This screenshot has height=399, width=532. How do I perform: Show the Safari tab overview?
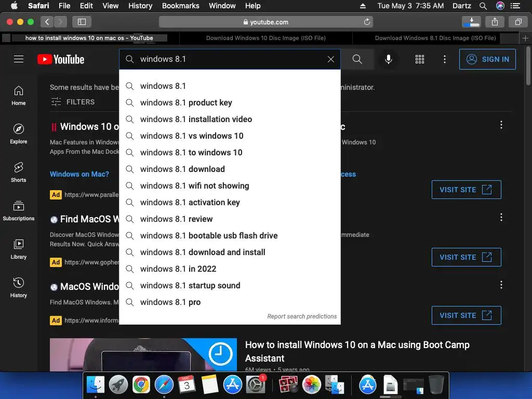(518, 22)
